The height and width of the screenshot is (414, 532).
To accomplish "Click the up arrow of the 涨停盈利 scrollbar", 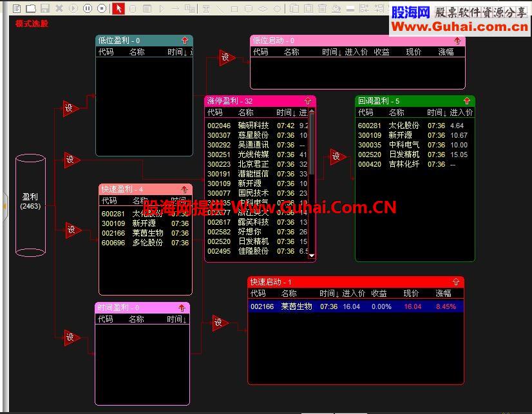I will click(312, 111).
